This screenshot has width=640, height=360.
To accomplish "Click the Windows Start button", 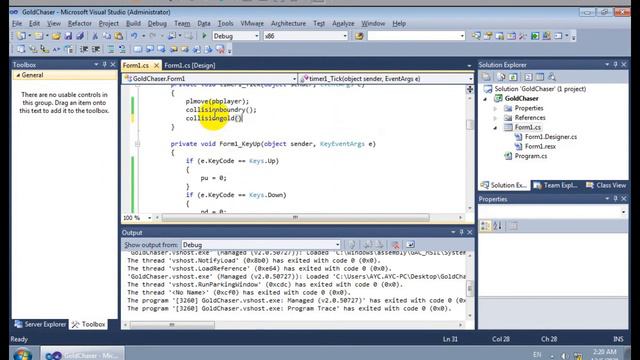I will click(x=22, y=355).
